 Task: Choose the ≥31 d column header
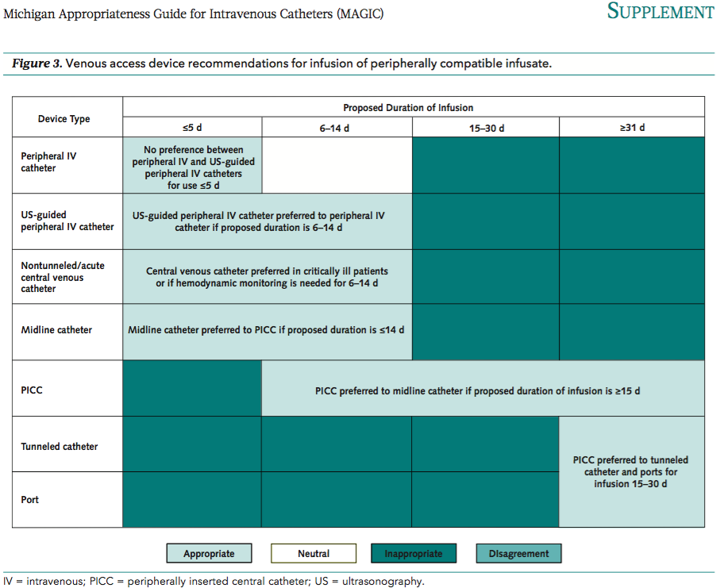coord(632,128)
